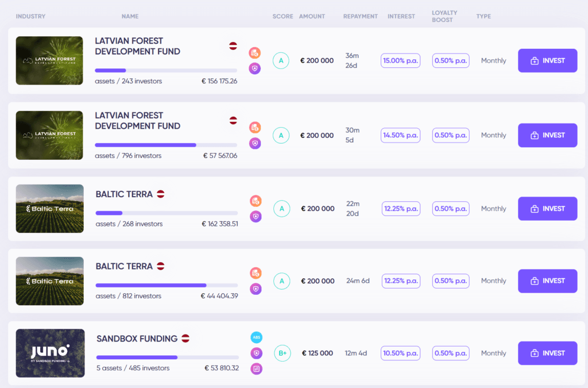588x388 pixels.
Task: Click the orange badge icon in the 22m 20d Baltic Terra row
Action: (x=256, y=201)
